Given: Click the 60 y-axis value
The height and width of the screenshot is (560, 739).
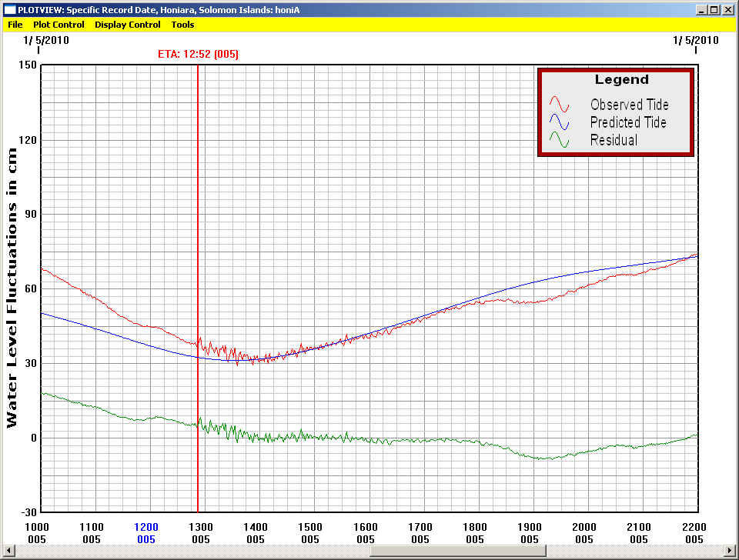Looking at the screenshot, I should coord(30,288).
